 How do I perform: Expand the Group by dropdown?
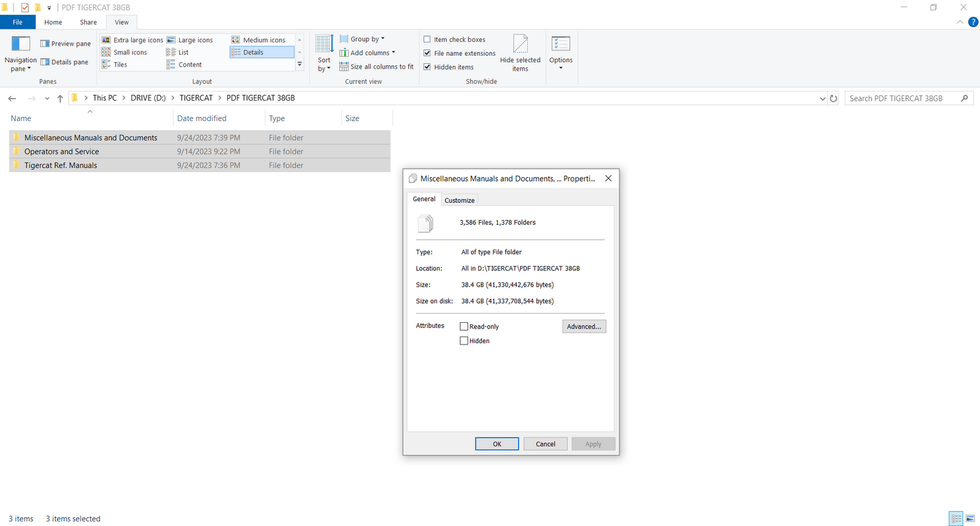[363, 39]
